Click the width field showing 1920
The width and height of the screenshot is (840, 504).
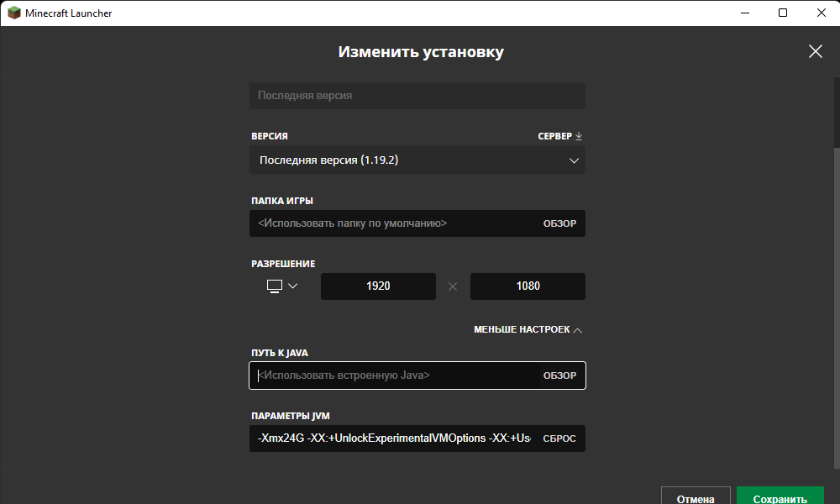coord(378,286)
